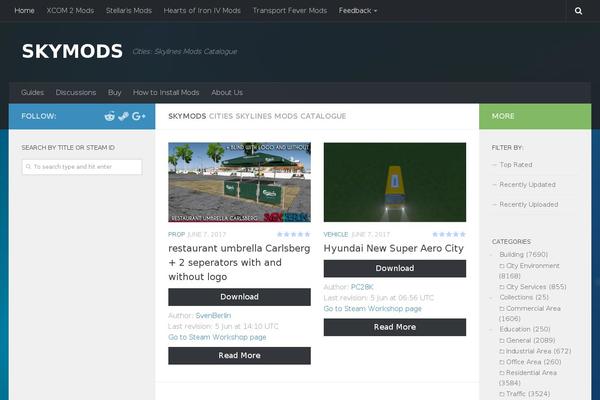Download the restaurant umbrella Carlsberg mod

point(240,297)
